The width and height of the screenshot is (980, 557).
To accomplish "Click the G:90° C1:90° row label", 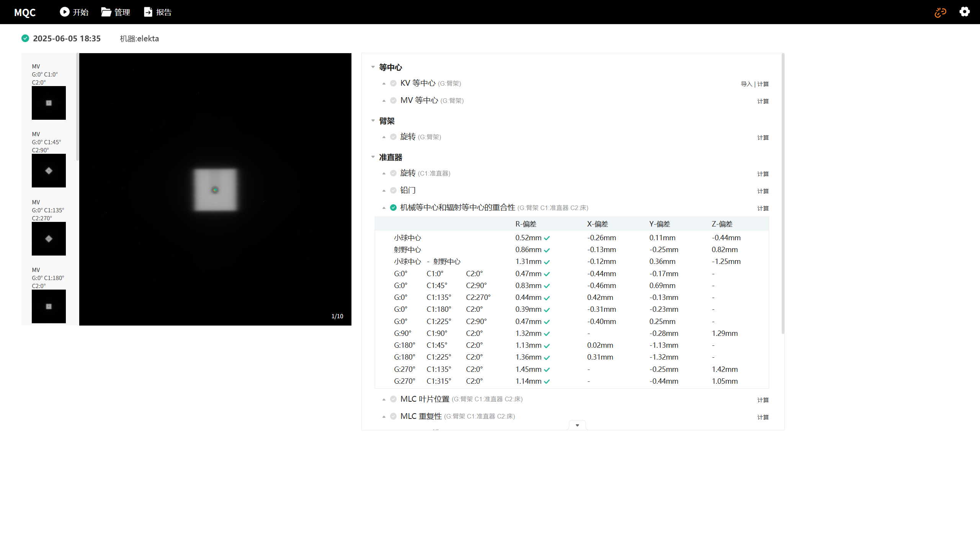I will (x=439, y=334).
